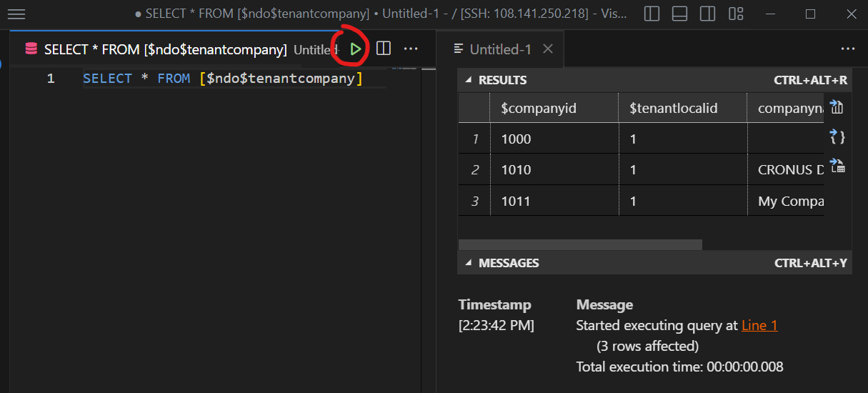Click the Line 1 link in messages
Image resolution: width=868 pixels, height=393 pixels.
(x=759, y=325)
